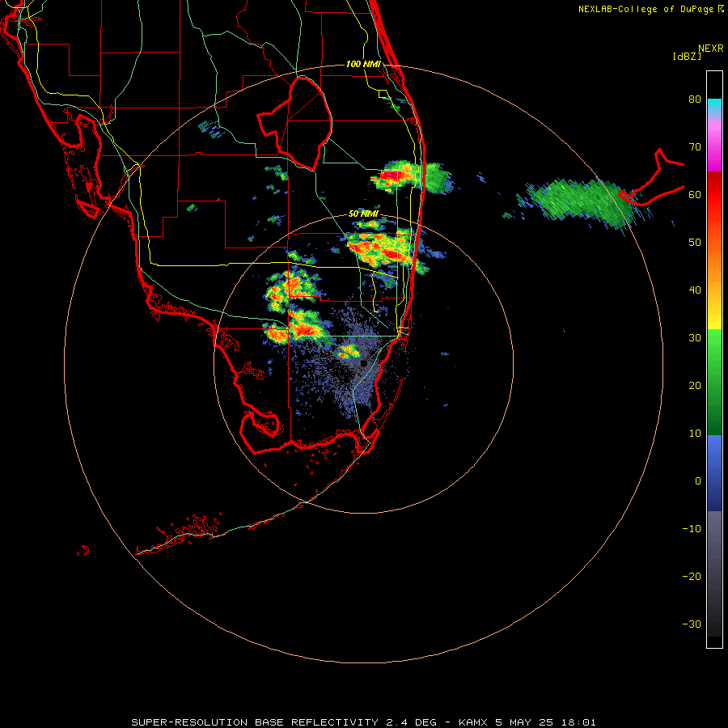Click the 50 NMI range ring label
This screenshot has height=728, width=728.
point(363,214)
